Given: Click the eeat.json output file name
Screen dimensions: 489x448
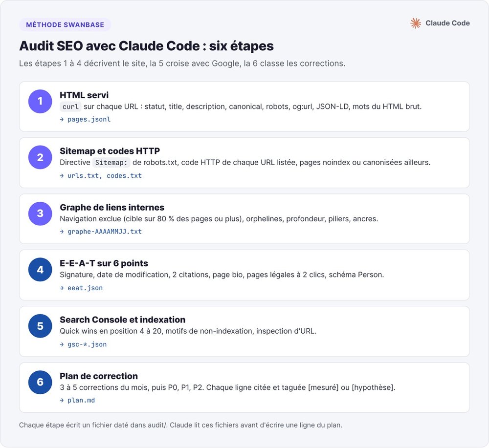Looking at the screenshot, I should (x=85, y=288).
